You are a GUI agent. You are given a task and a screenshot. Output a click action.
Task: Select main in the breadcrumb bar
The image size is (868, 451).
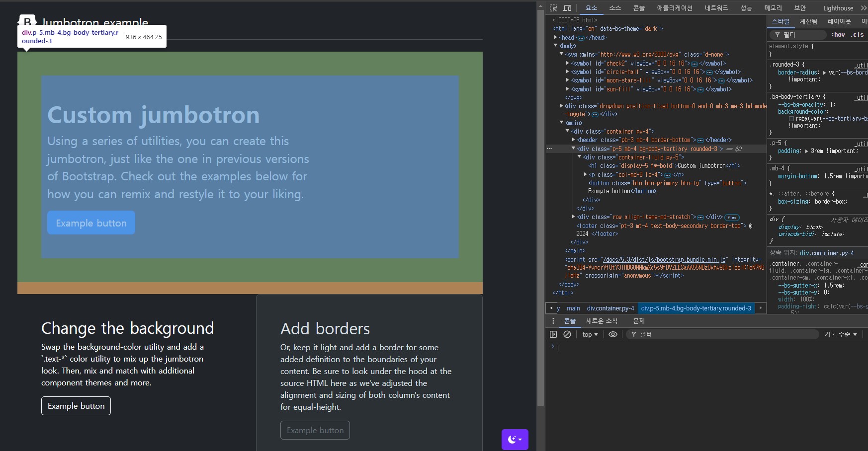573,308
